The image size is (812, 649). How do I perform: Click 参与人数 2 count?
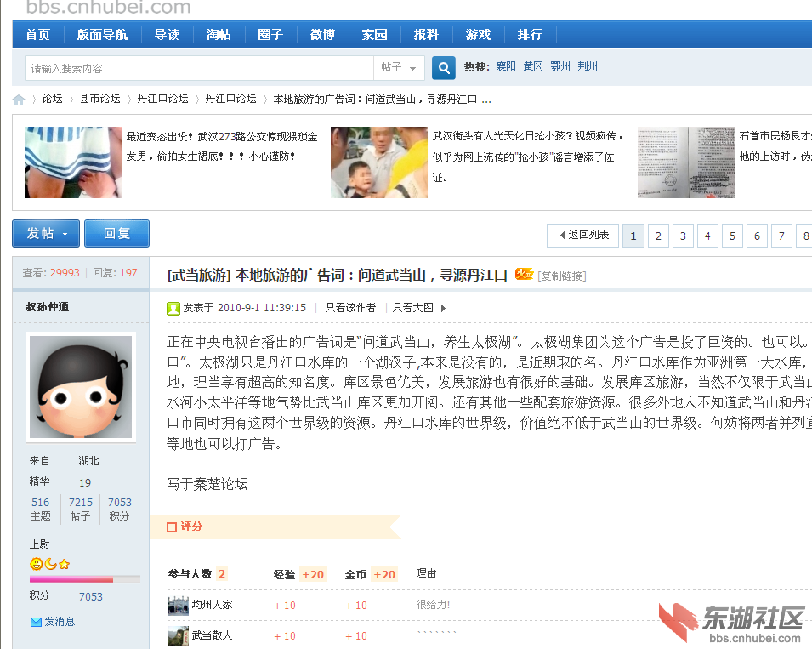(197, 574)
